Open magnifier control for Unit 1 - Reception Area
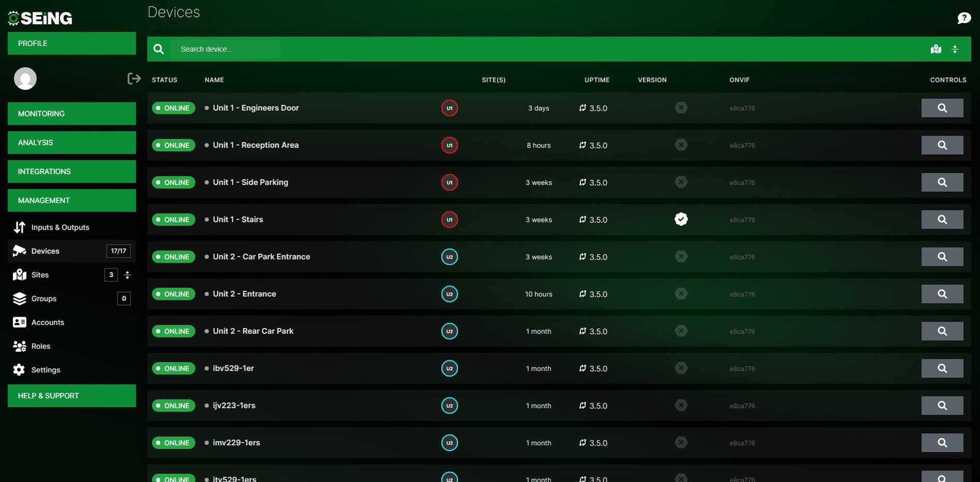The height and width of the screenshot is (482, 980). [942, 145]
